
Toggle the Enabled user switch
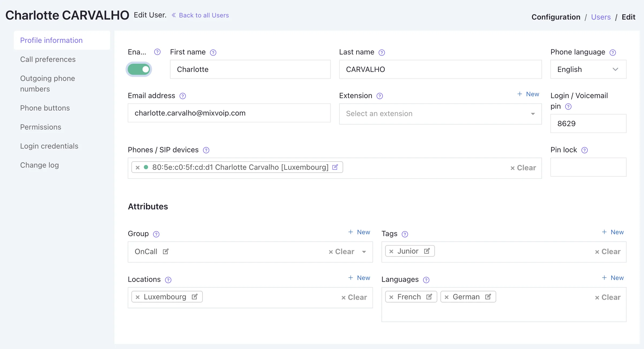(139, 70)
